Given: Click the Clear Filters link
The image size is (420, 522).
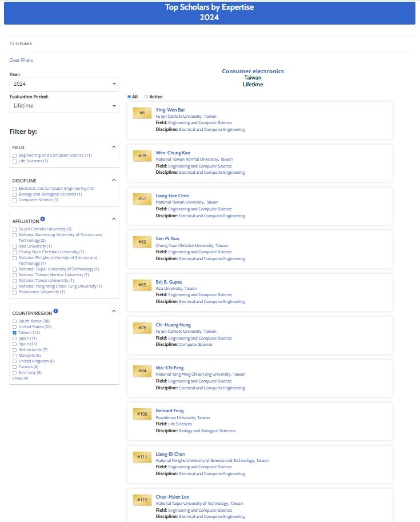Looking at the screenshot, I should pos(21,60).
